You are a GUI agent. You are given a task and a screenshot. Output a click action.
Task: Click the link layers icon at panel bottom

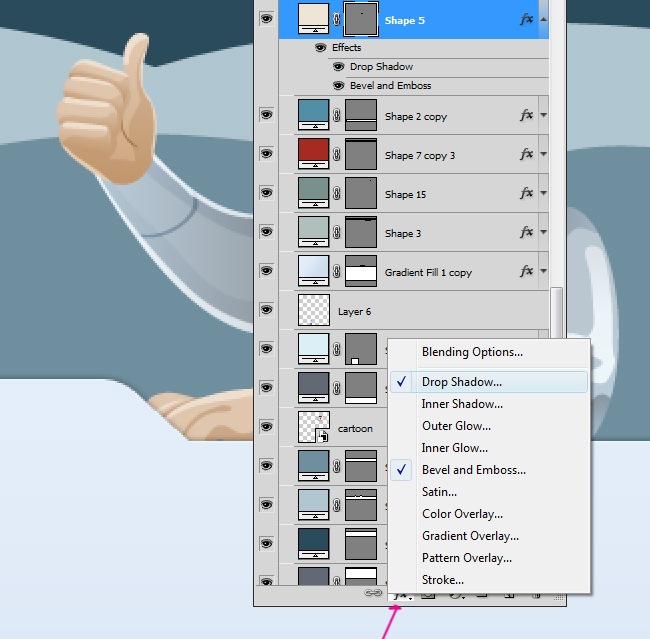[375, 594]
